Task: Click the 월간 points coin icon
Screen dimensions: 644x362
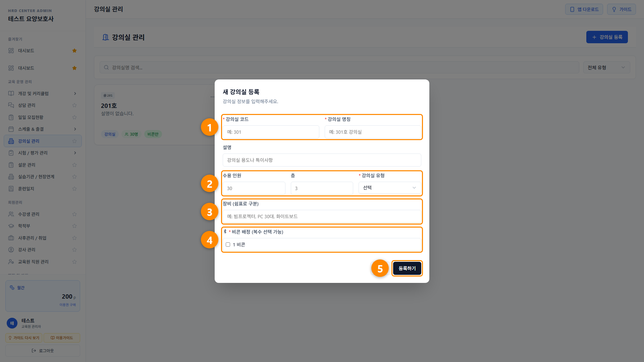Action: (x=12, y=288)
